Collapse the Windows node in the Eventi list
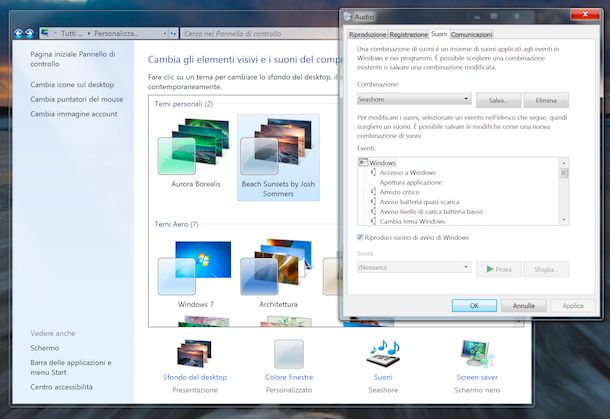 (x=363, y=162)
